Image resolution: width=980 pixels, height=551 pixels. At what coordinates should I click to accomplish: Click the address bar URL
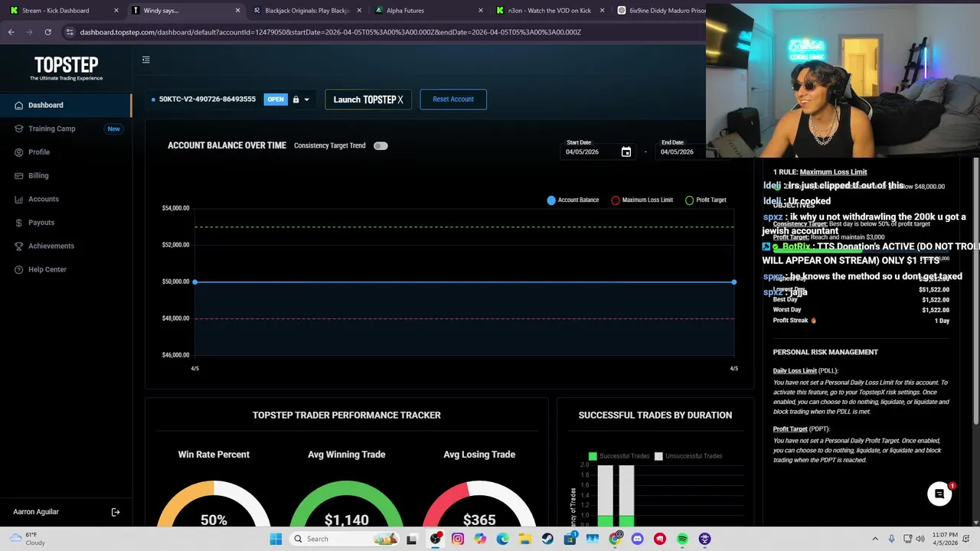tap(330, 32)
